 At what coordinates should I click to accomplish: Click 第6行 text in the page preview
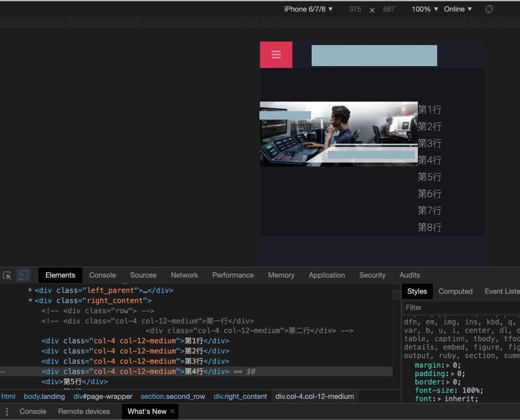tap(429, 193)
